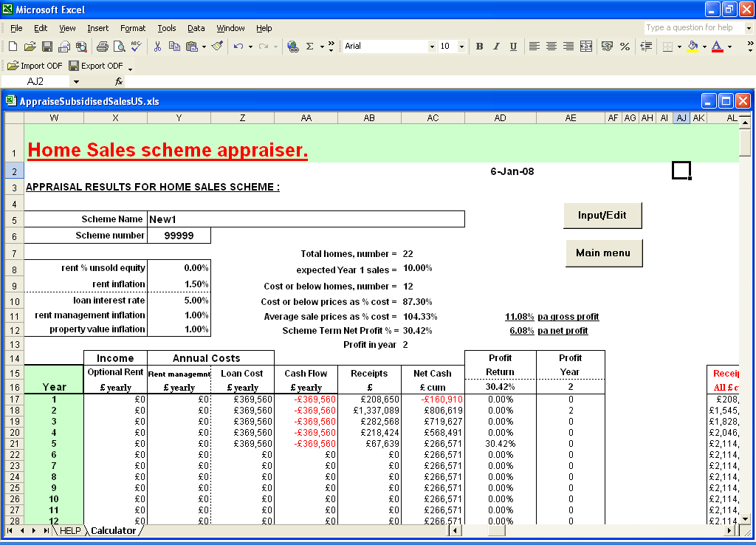Viewport: 756px width, 545px height.
Task: Open the font size dropdown
Action: 461,47
